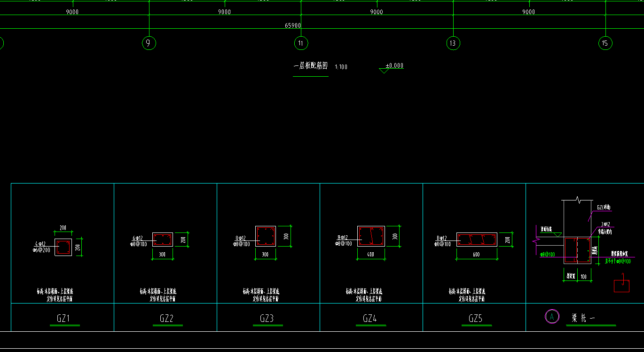Select the GZ3 column section rectangle

coord(266,236)
